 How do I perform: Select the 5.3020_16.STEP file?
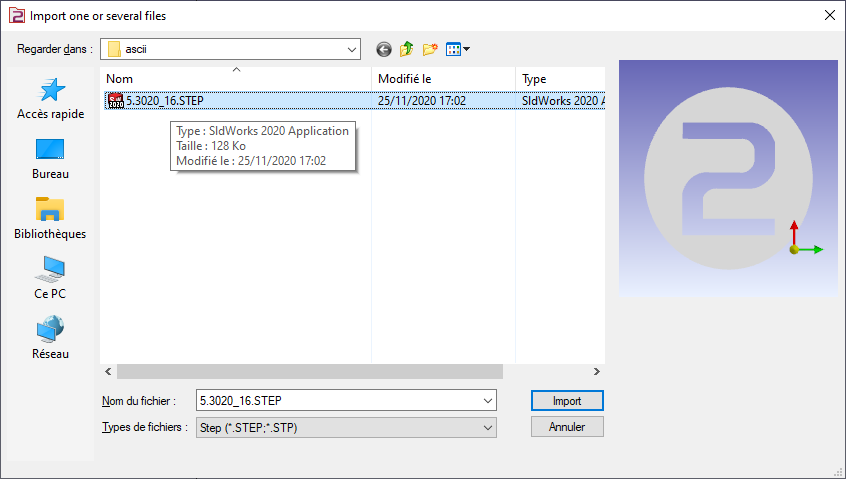166,100
